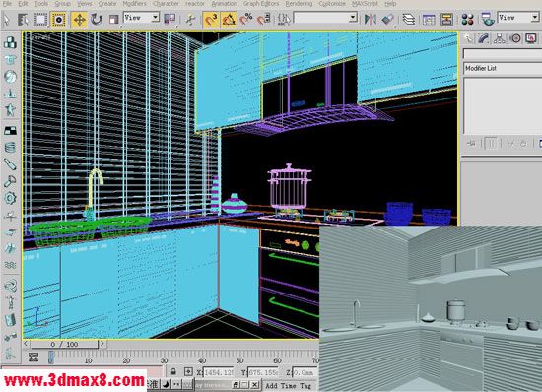Viewport: 542px width, 392px height.
Task: Switch to the Create command panel tab
Action: tap(468, 38)
